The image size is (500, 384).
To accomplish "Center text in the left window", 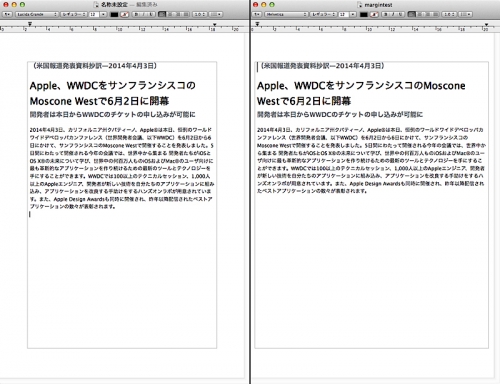I will pos(170,14).
